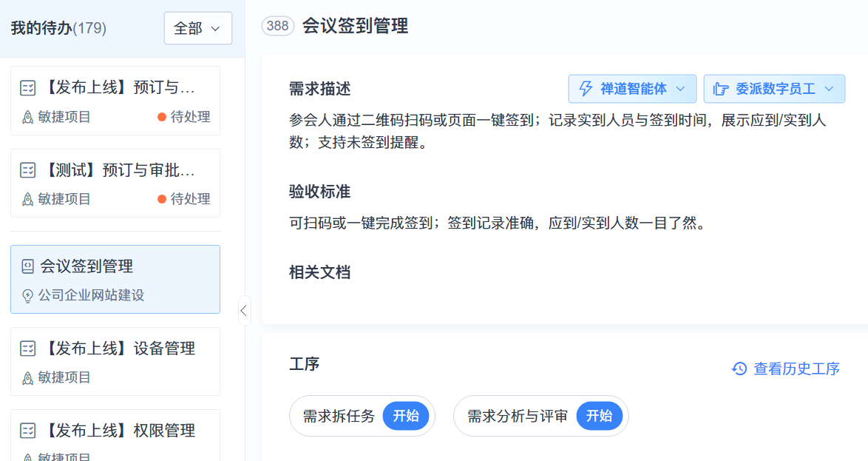Start the 需求拆任务 process
868x461 pixels.
click(406, 416)
